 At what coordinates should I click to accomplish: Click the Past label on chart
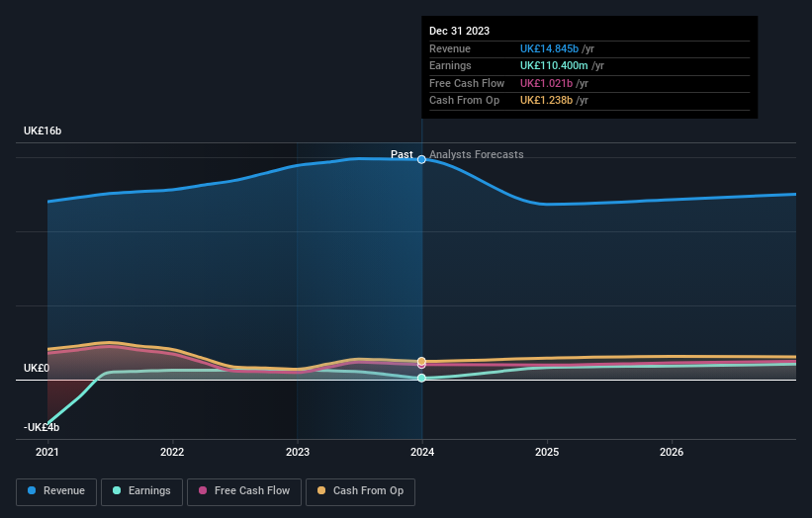tap(402, 154)
